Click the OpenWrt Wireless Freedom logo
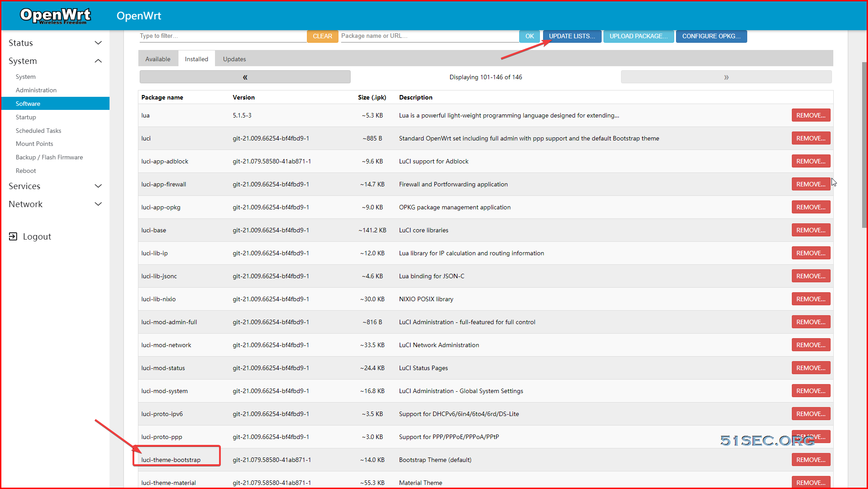 click(x=55, y=16)
